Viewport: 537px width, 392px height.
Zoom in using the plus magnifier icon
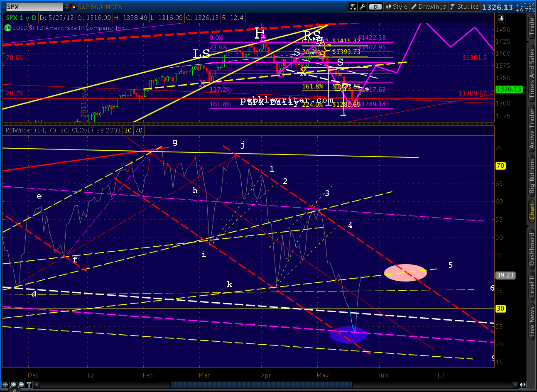(13, 385)
